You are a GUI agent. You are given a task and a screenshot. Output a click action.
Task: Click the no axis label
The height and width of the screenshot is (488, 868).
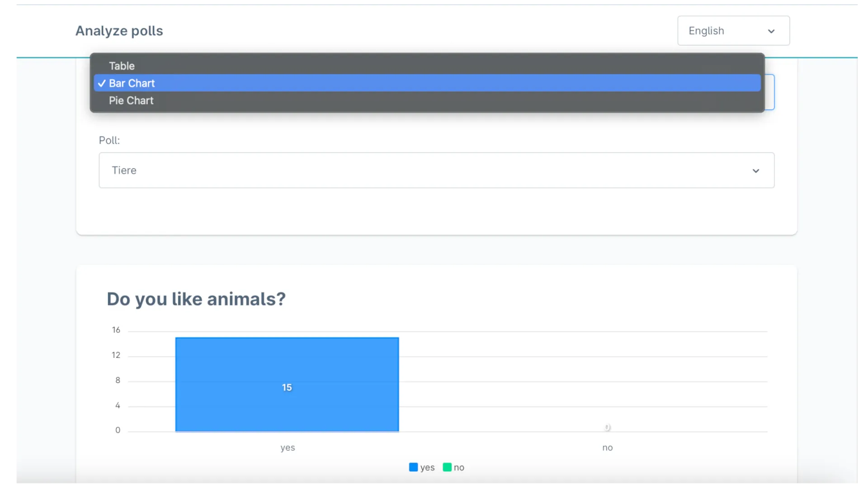pos(608,448)
